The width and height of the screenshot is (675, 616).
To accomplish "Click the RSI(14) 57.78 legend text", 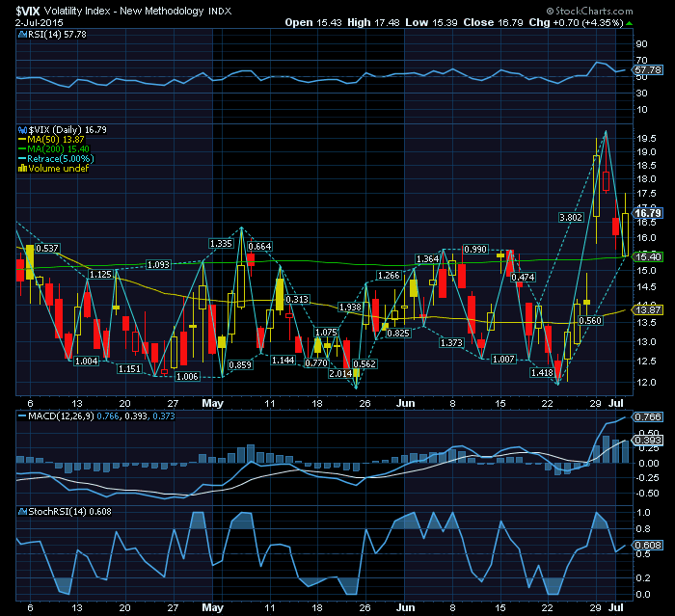I will 57,35.
